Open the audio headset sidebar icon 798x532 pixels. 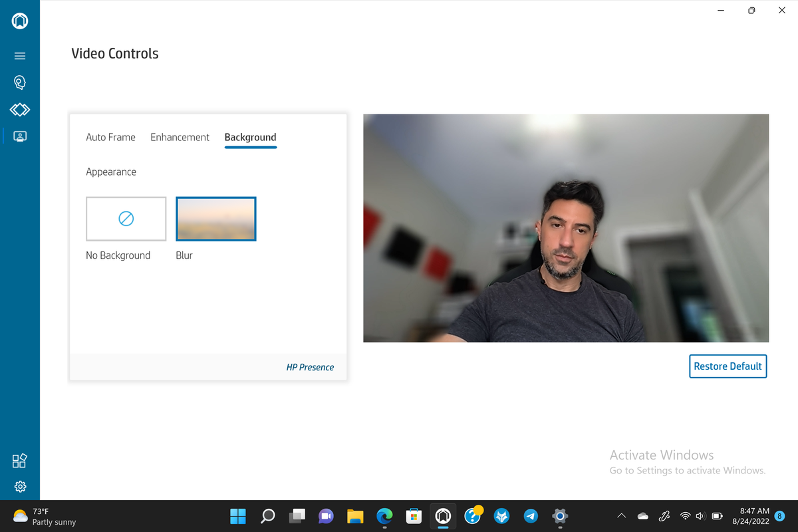(20, 82)
